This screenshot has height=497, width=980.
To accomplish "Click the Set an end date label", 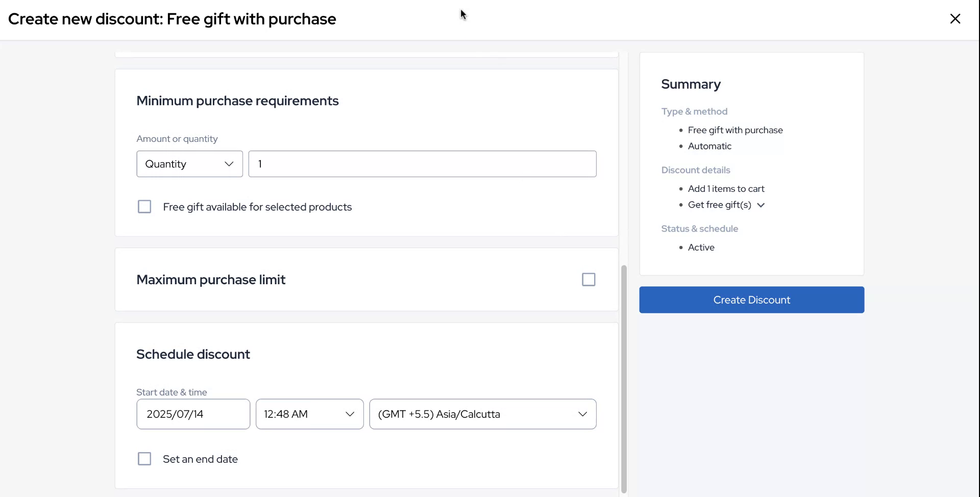I will 200,459.
